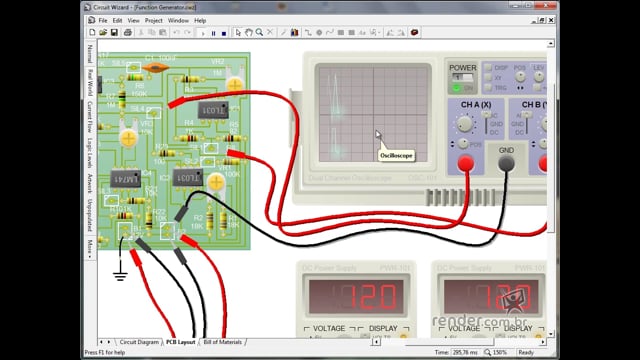Click the Paste icon

click(x=162, y=33)
